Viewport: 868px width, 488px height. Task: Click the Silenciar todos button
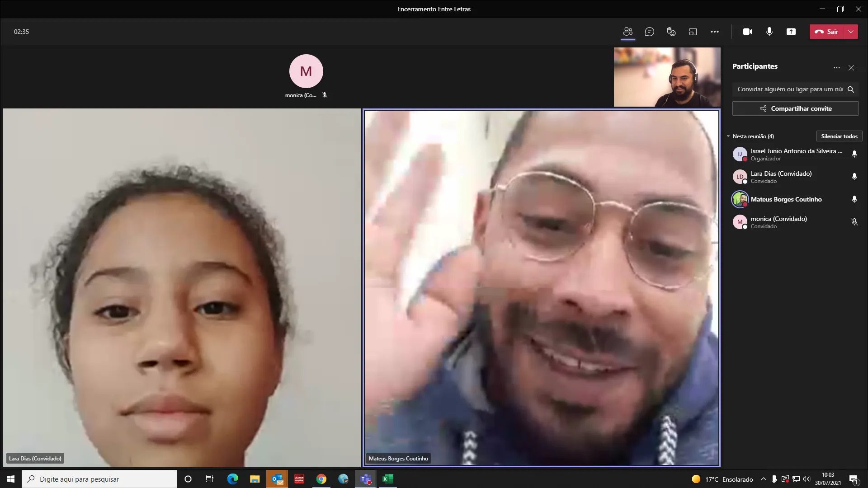tap(839, 136)
